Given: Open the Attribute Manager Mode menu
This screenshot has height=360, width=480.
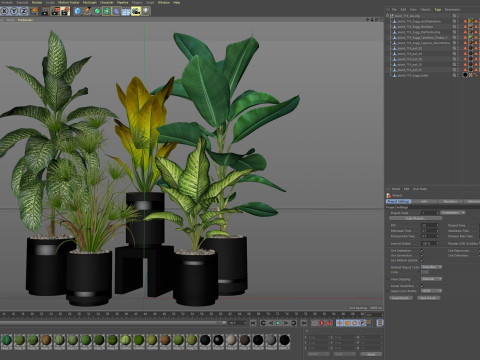Looking at the screenshot, I should click(x=396, y=189).
